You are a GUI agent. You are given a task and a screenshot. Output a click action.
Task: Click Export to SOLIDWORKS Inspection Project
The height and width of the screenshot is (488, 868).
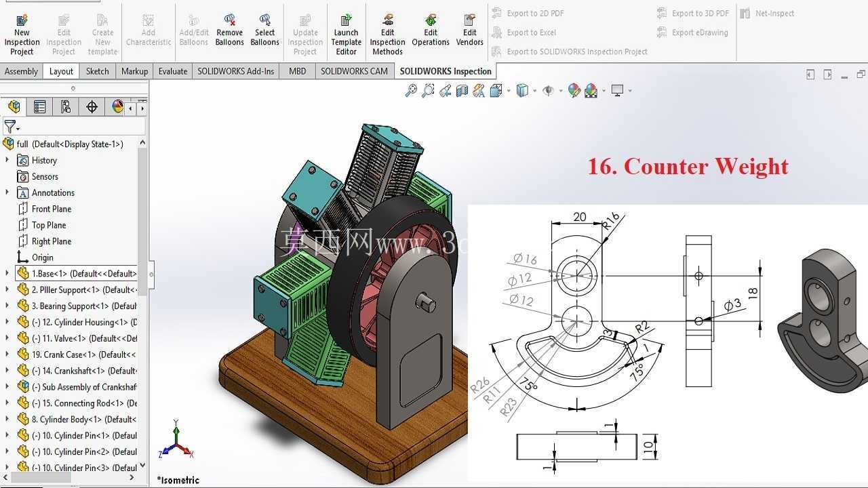570,52
